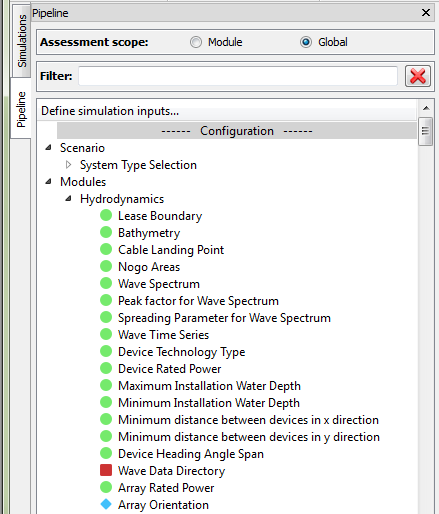
Task: Click blue diamond icon beside Array Orientation
Action: coord(106,504)
